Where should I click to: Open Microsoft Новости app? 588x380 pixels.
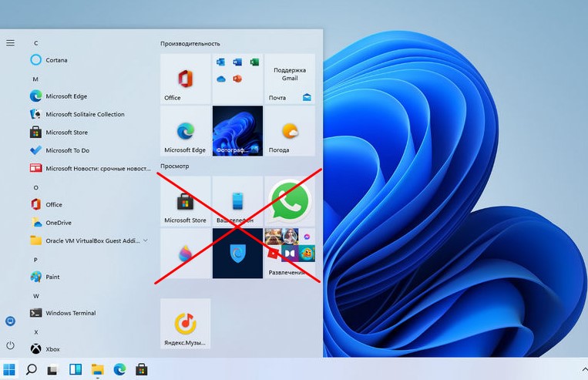click(x=90, y=169)
